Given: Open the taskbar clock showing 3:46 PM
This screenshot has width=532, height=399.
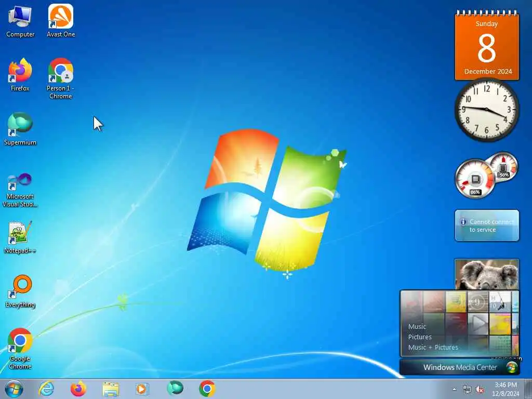Looking at the screenshot, I should click(506, 389).
